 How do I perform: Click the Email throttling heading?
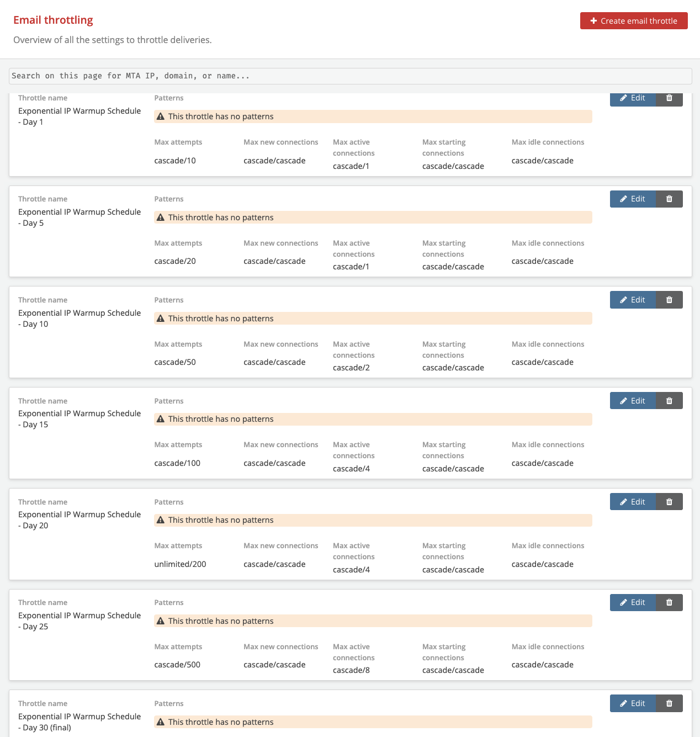(52, 20)
